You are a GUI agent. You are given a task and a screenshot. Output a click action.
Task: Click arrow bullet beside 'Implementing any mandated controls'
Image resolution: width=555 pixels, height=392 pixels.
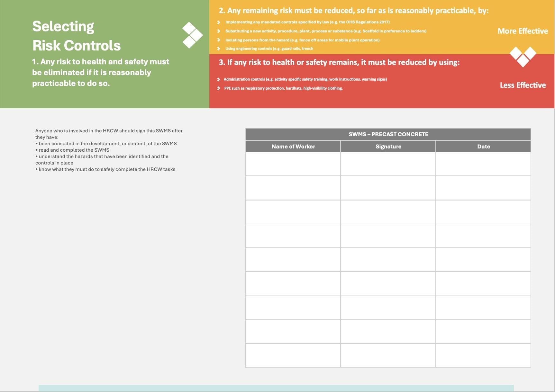coord(219,22)
